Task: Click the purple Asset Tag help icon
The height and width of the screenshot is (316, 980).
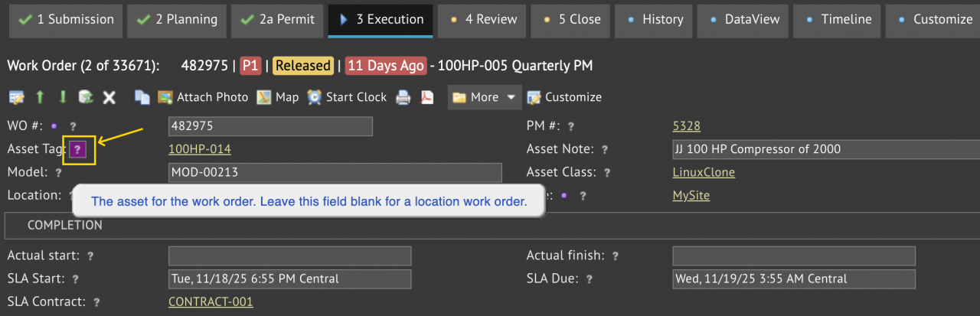Action: pyautogui.click(x=77, y=149)
